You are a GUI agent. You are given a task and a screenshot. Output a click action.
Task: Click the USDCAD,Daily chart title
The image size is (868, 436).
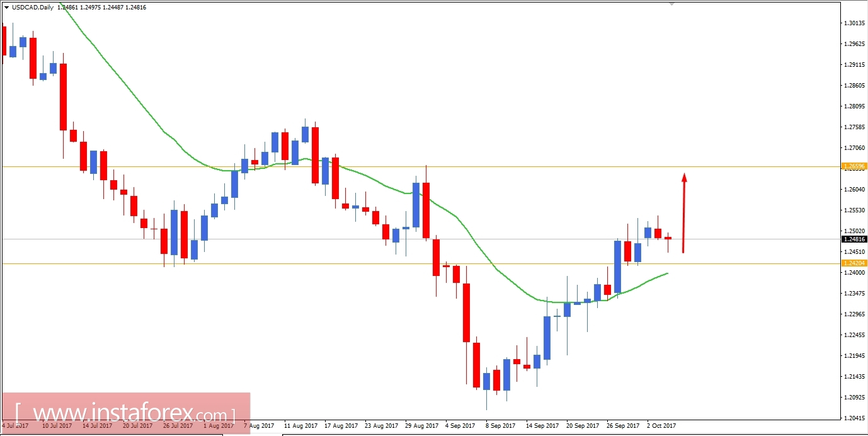[33, 7]
